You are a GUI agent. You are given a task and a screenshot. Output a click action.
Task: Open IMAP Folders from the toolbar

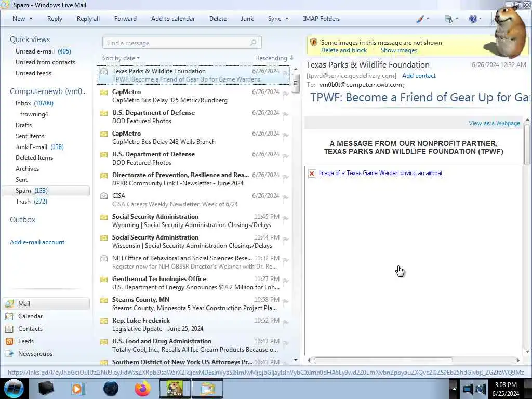(x=321, y=19)
